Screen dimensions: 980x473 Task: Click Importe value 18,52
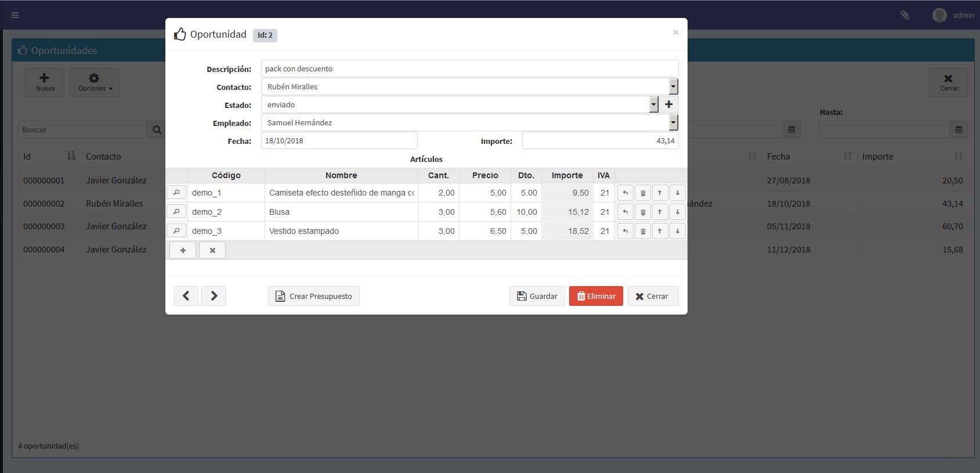point(567,231)
